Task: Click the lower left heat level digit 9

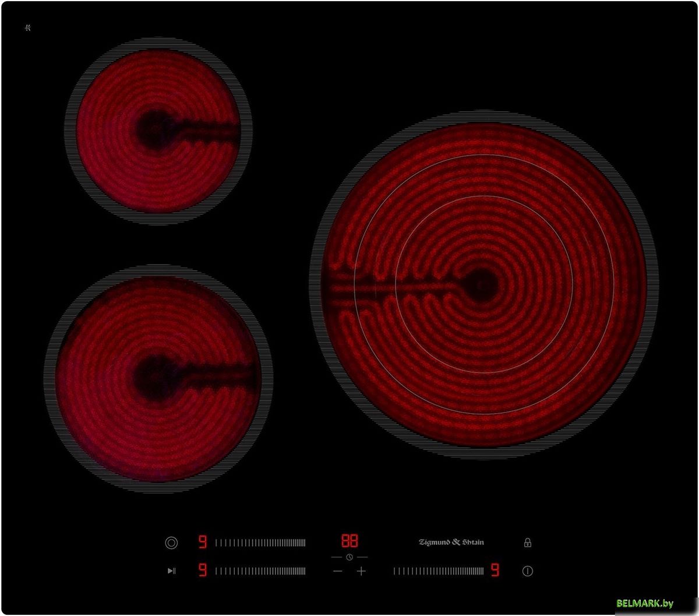Action: tap(202, 571)
